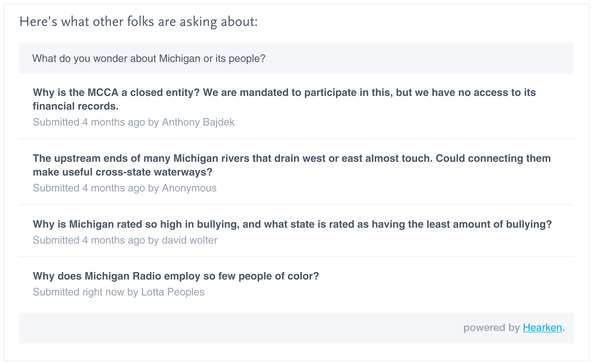Viewport: 594px width, 364px height.
Task: Click the name 'Lotta Peoples'
Action: click(173, 292)
